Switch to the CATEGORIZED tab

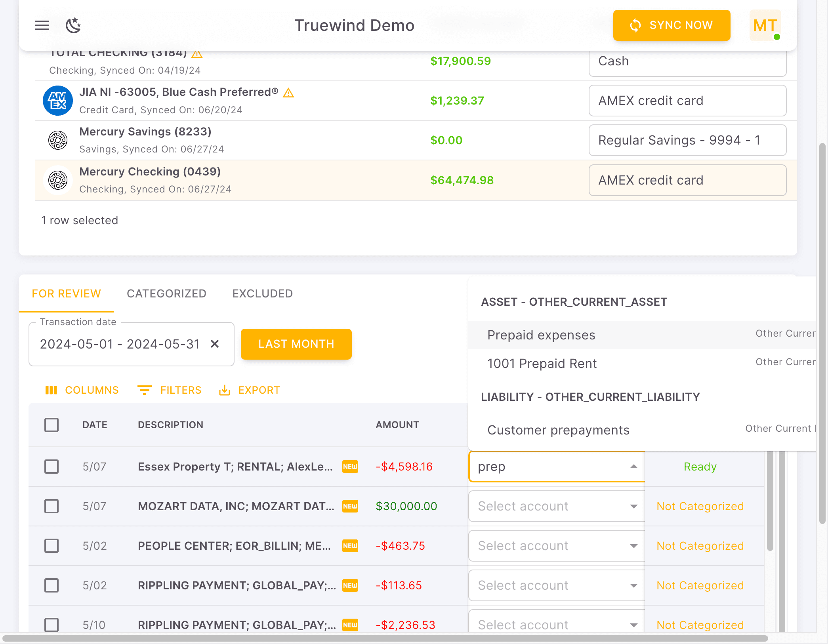[x=166, y=293]
